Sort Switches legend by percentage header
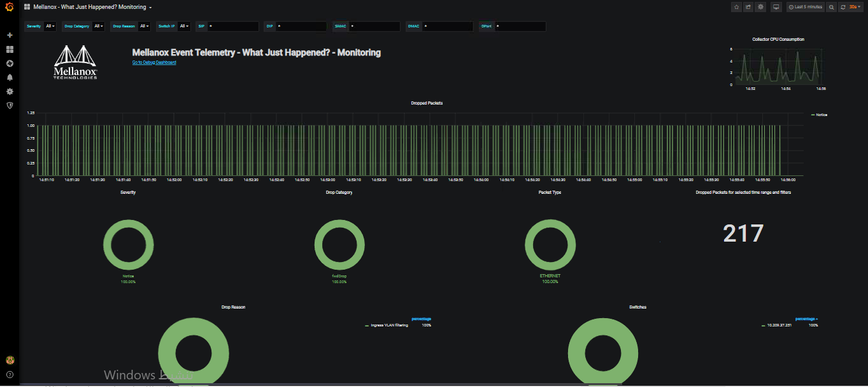The image size is (868, 387). (x=806, y=319)
